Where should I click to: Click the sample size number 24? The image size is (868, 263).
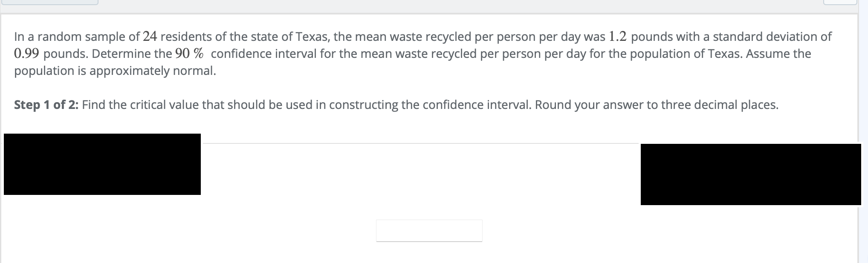pyautogui.click(x=150, y=37)
